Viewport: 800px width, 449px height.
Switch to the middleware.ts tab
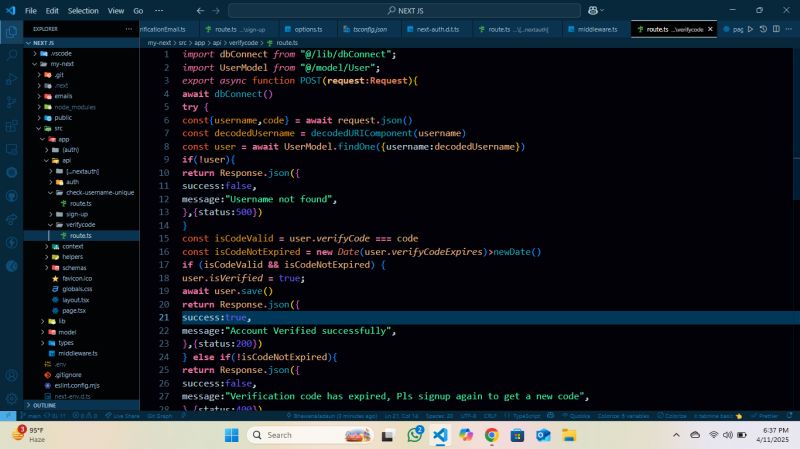[597, 29]
